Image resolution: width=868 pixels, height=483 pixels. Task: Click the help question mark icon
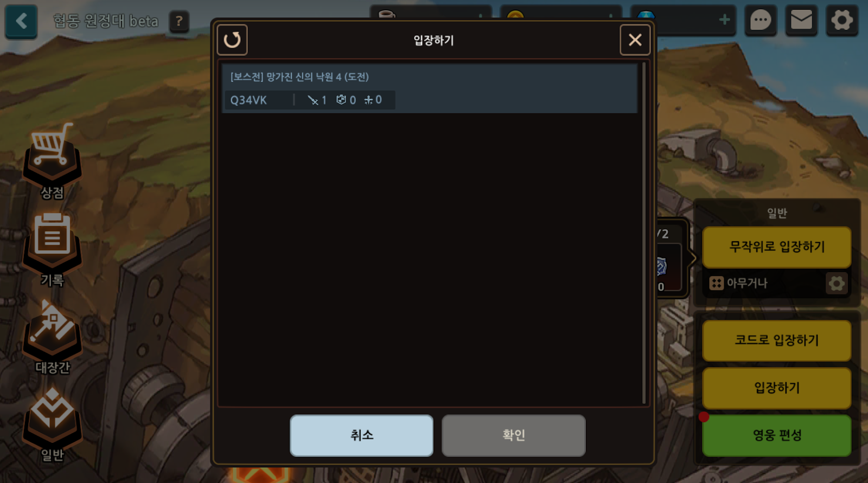179,22
